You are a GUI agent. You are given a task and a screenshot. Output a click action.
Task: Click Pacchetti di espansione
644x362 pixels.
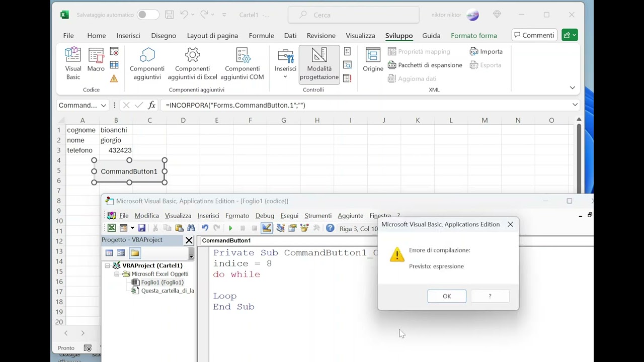point(425,65)
